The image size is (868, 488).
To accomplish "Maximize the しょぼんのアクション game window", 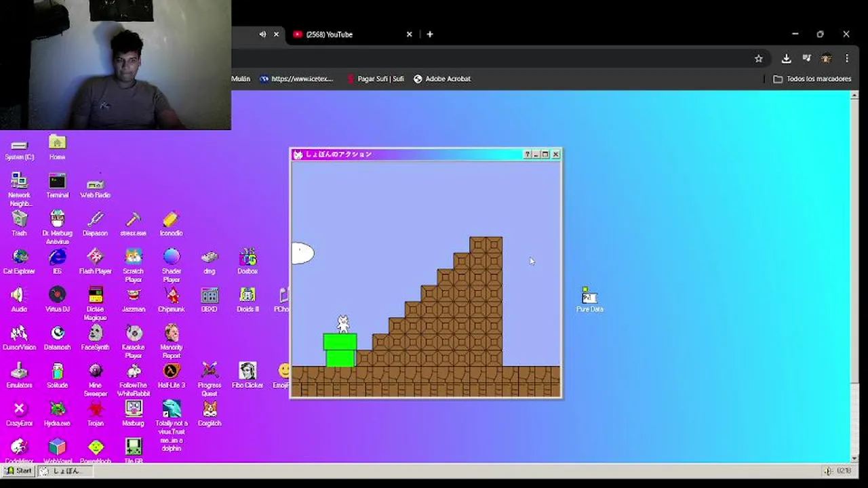I will [x=545, y=155].
